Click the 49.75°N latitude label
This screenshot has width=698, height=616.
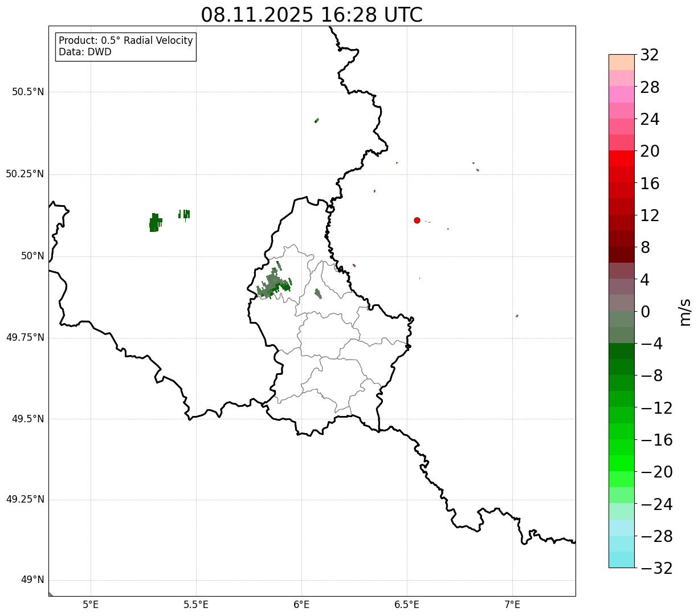click(x=25, y=337)
